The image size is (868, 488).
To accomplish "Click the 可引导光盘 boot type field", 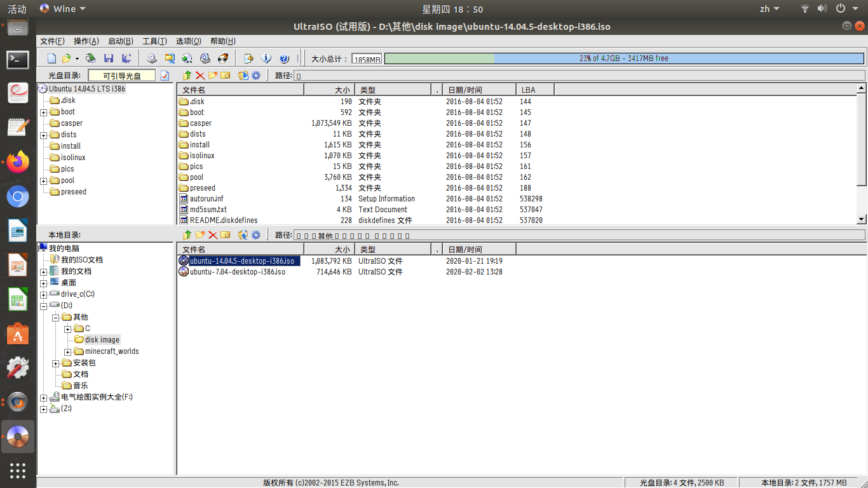I will [x=122, y=76].
